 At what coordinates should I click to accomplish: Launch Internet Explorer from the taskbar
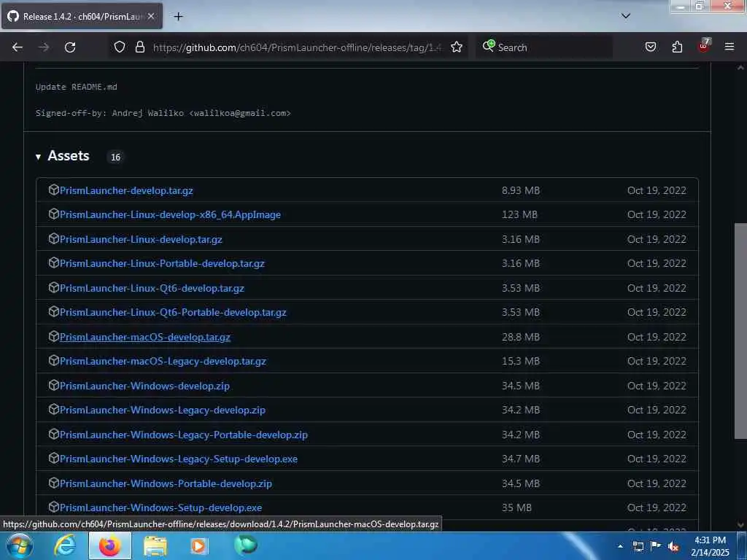click(x=64, y=545)
